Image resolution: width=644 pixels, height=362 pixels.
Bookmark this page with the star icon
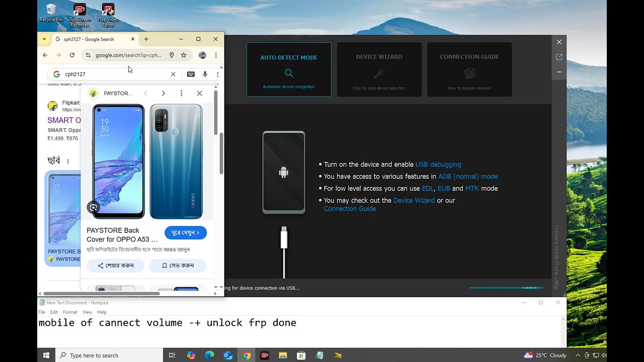coord(184,55)
